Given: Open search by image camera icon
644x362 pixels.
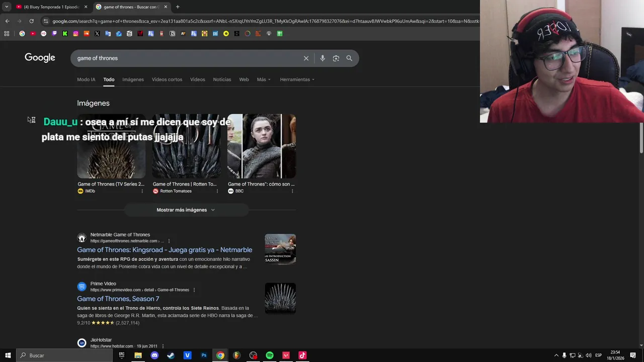Looking at the screenshot, I should point(336,58).
